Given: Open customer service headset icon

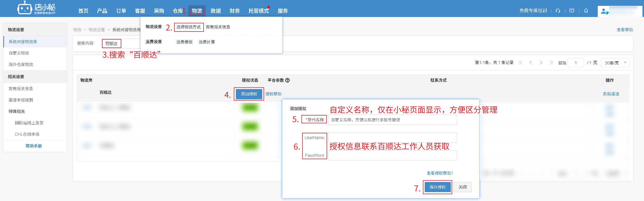Looking at the screenshot, I should (558, 11).
